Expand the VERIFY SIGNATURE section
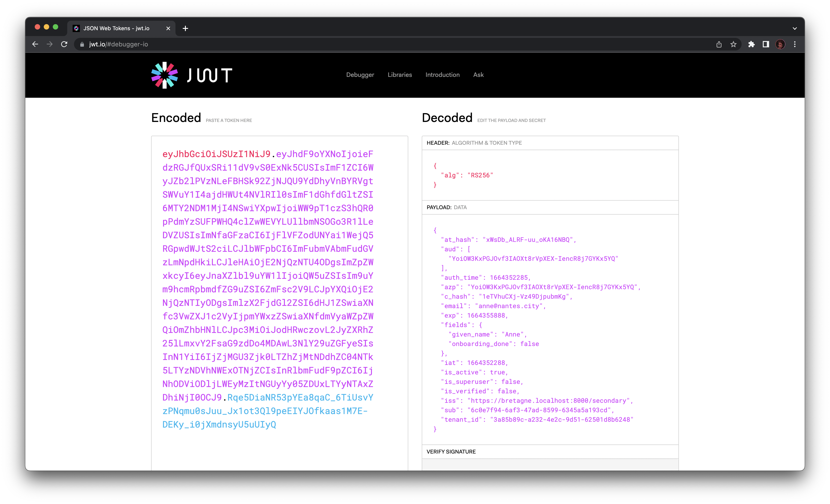The height and width of the screenshot is (504, 830). tap(451, 451)
